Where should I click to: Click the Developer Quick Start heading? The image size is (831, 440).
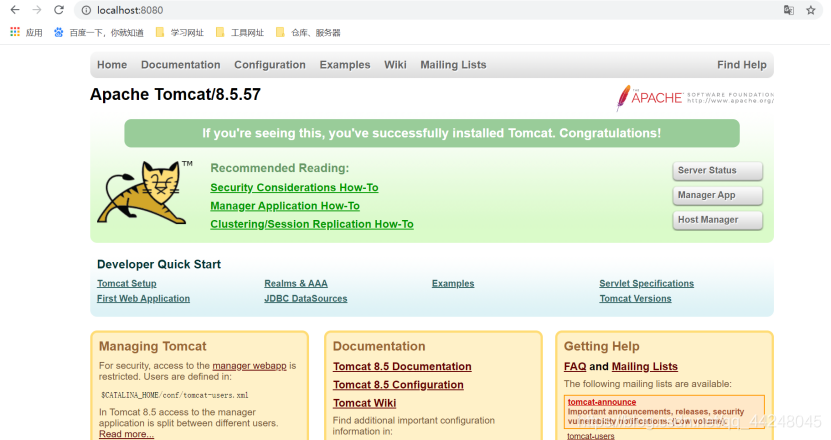coord(159,264)
